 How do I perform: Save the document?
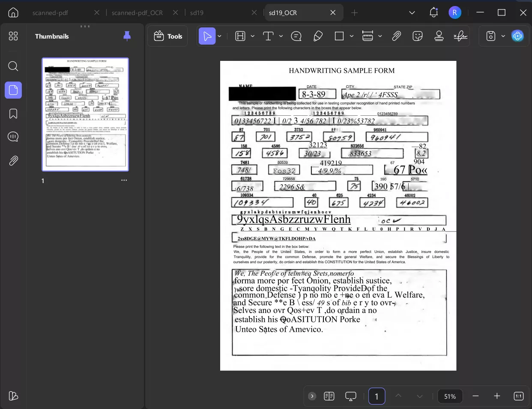490,36
